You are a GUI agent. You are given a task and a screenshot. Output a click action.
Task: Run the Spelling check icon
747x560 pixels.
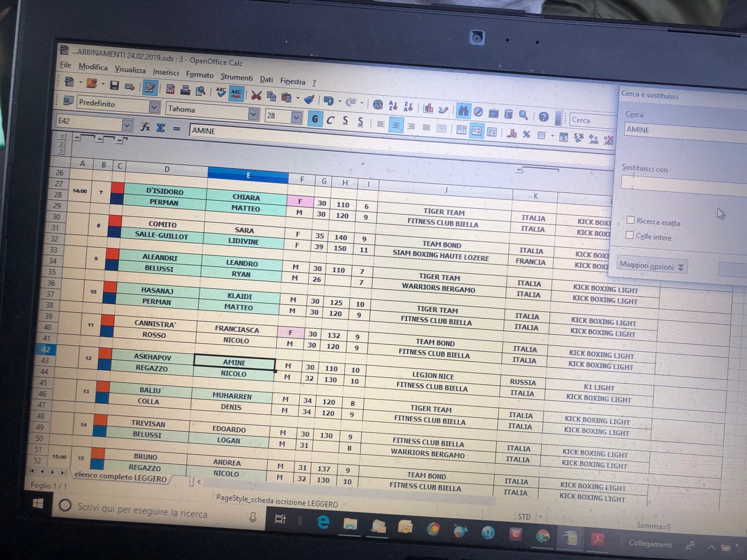221,92
